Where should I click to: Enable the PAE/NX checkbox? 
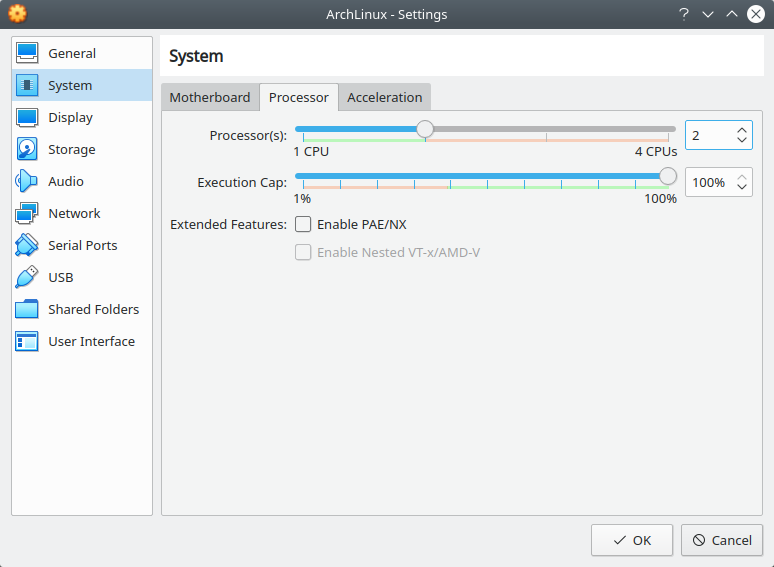pos(303,225)
